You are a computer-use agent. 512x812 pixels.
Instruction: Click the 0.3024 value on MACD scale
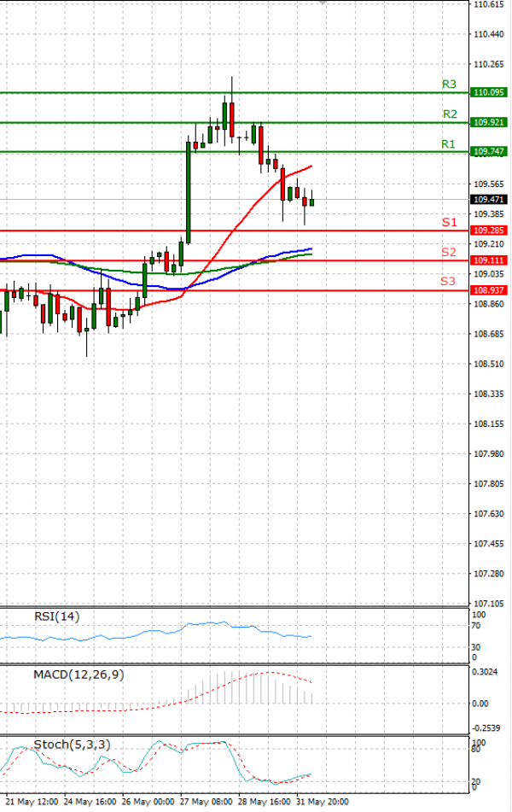click(x=486, y=672)
